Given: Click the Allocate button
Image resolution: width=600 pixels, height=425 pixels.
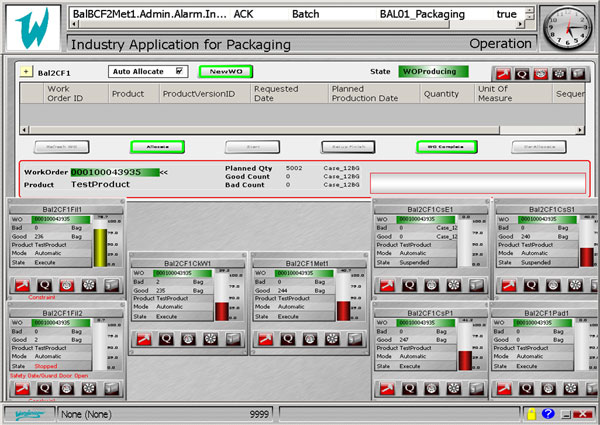Looking at the screenshot, I should click(x=157, y=146).
